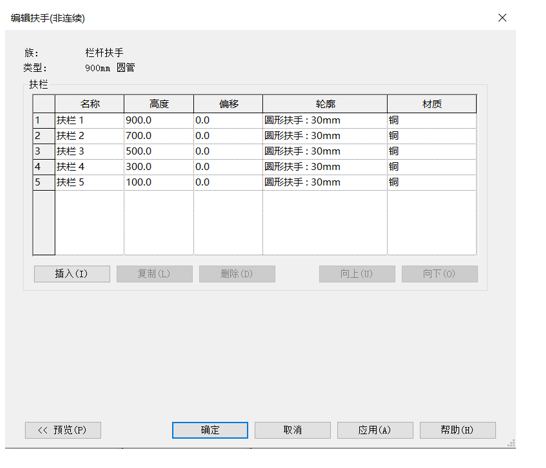The height and width of the screenshot is (468, 546).
Task: Select the 名称 column header
Action: (x=89, y=104)
